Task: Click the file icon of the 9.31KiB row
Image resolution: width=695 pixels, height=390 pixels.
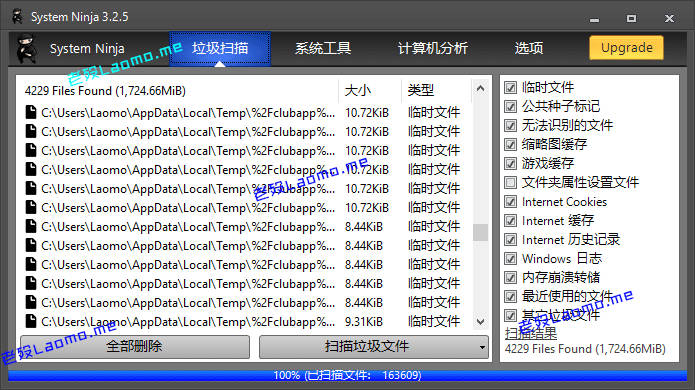Action: [31, 321]
